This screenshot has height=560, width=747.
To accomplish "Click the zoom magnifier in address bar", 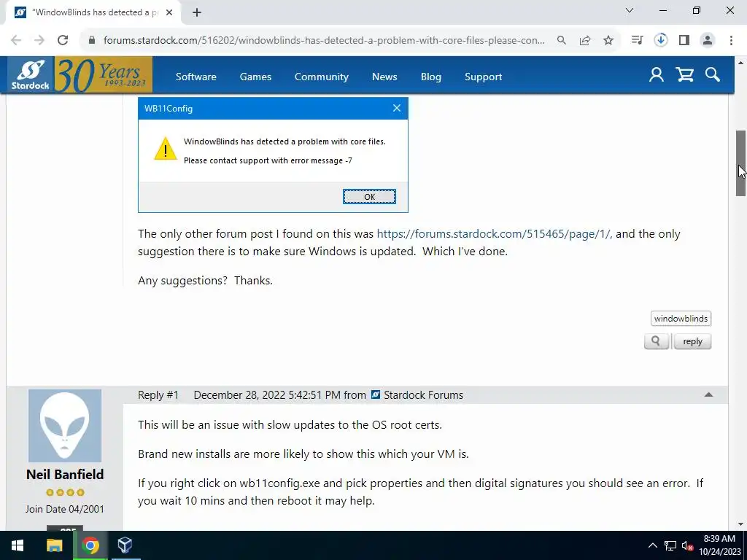I will point(562,41).
